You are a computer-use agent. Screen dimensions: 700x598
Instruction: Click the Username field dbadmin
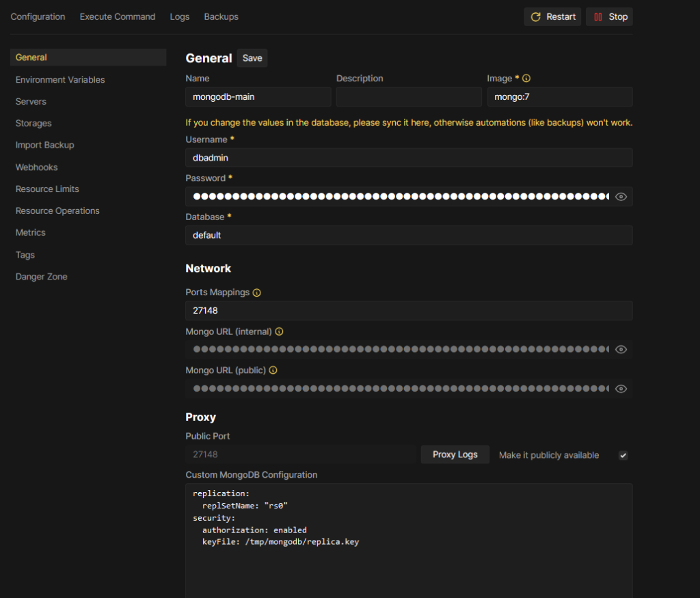(409, 158)
